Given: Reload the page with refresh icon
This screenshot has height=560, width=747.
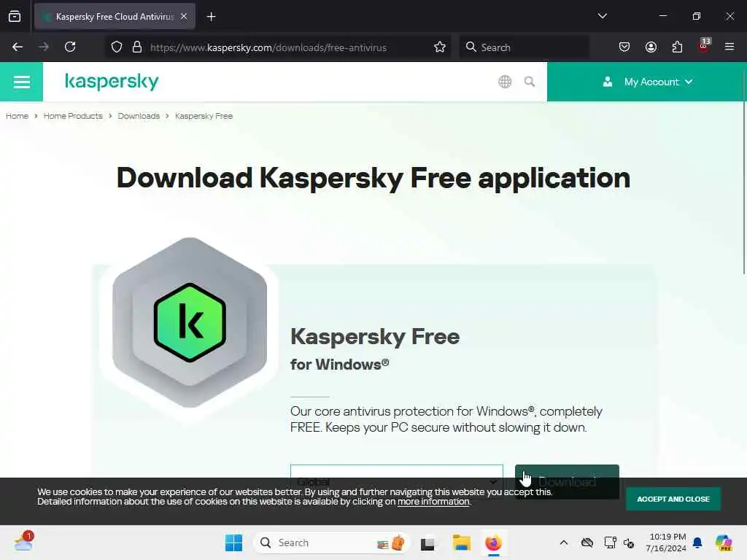Looking at the screenshot, I should coord(70,47).
